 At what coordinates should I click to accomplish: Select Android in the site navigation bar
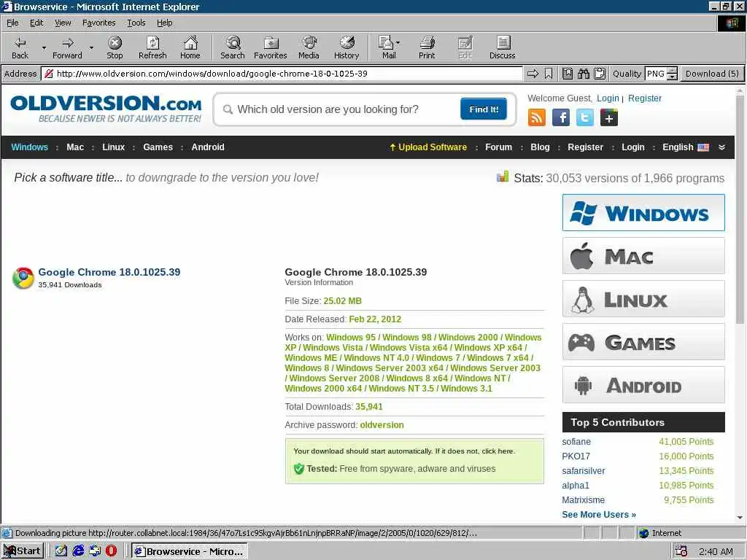click(x=208, y=147)
